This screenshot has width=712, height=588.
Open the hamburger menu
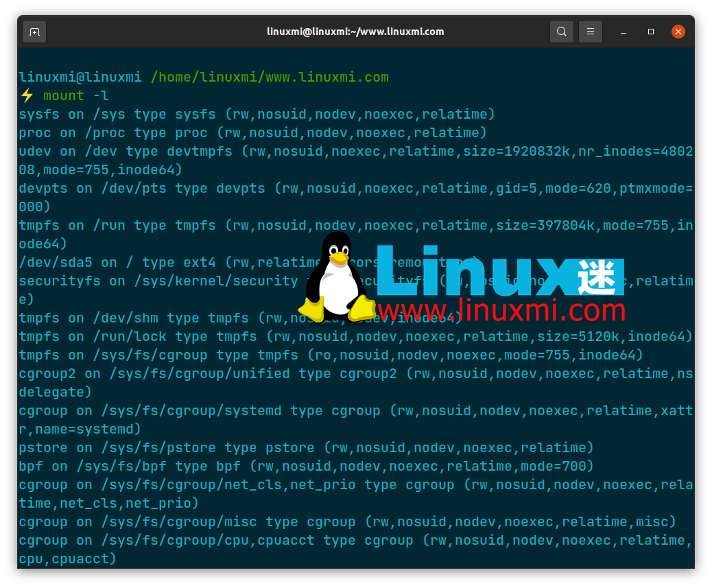coord(591,32)
